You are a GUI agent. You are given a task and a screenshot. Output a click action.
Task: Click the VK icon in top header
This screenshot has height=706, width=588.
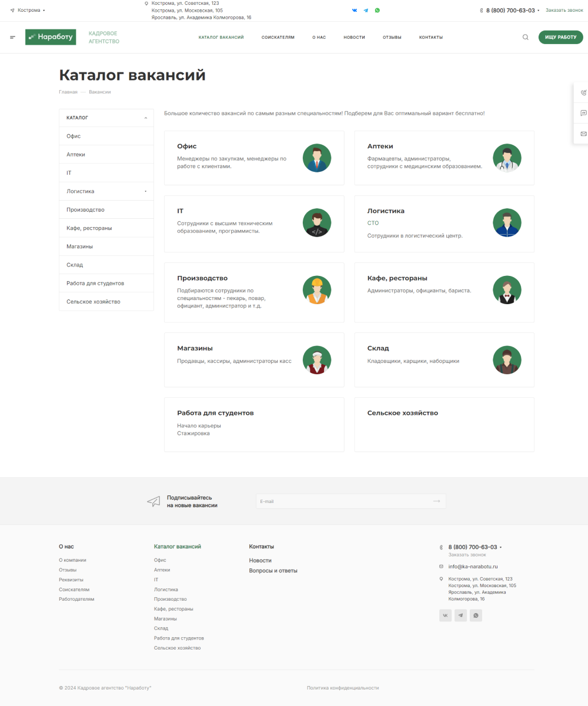tap(355, 10)
